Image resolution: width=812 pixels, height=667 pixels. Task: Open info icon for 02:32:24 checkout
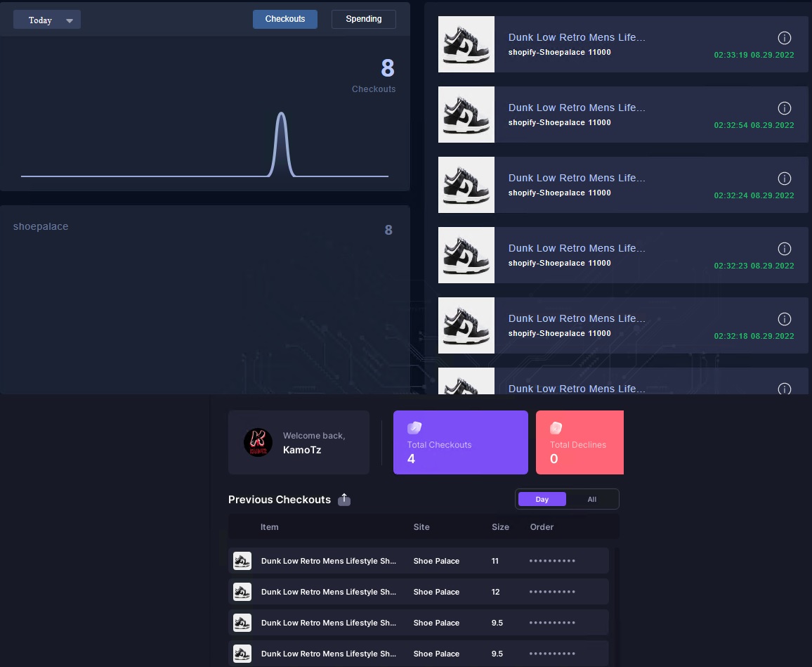pyautogui.click(x=784, y=179)
